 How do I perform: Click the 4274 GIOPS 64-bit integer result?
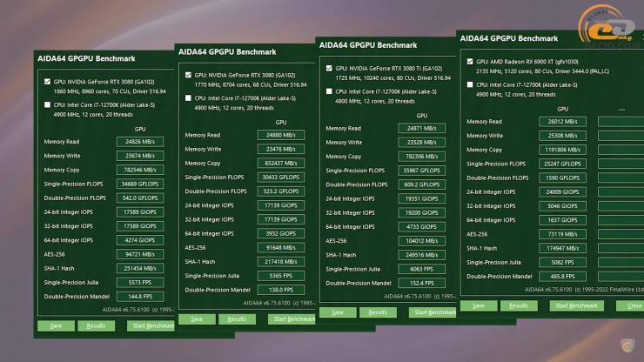(x=140, y=240)
